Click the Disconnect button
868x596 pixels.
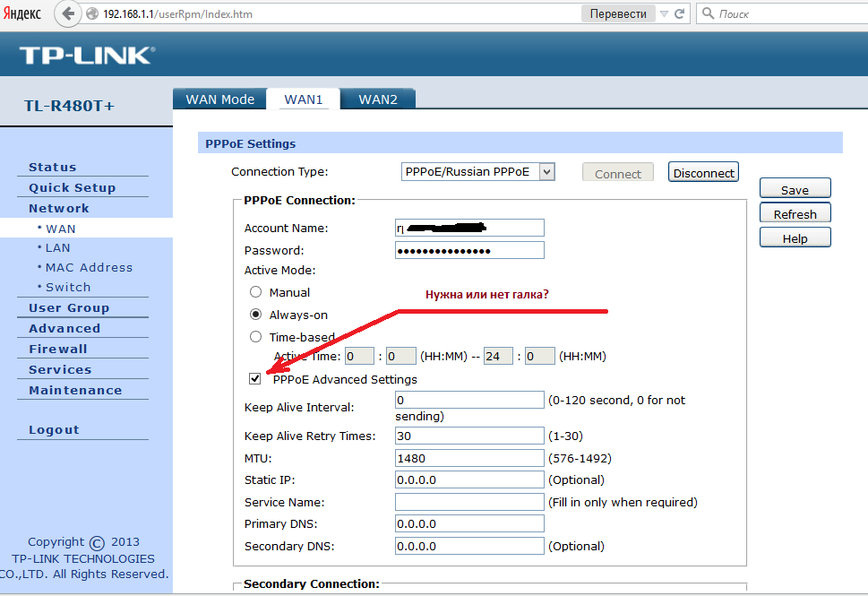tap(703, 173)
